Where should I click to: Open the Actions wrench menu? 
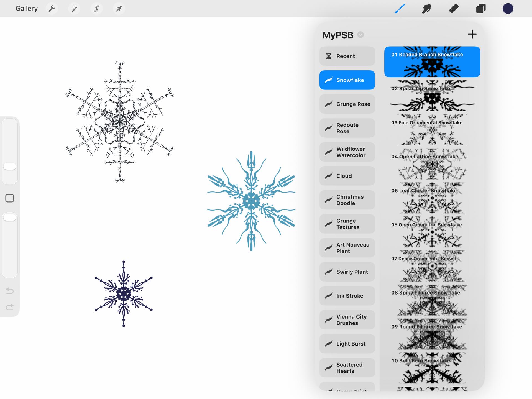52,9
